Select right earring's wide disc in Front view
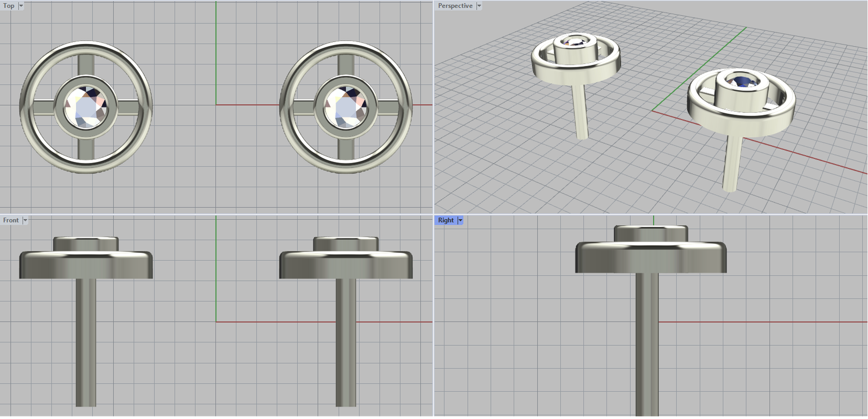 coord(346,265)
